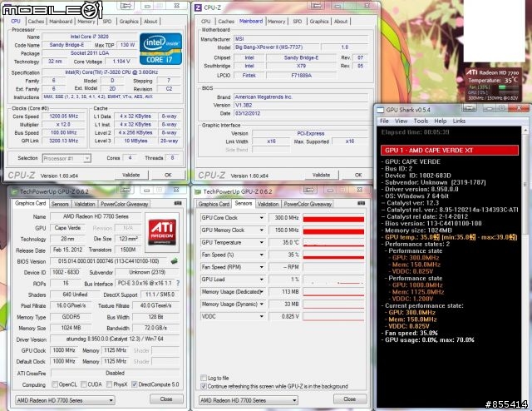Click the ATI Radeon HD 7700 temperature gadget
532x411 pixels.
click(493, 85)
